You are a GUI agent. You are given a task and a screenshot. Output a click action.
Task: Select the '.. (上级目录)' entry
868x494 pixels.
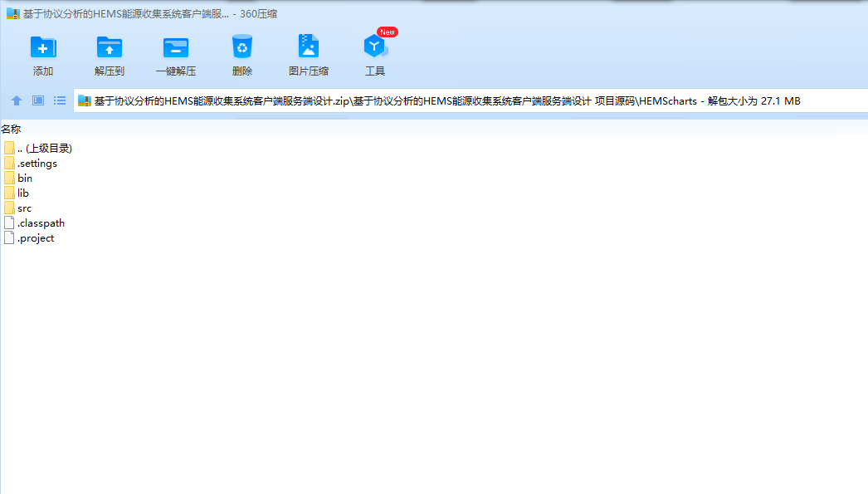(45, 149)
